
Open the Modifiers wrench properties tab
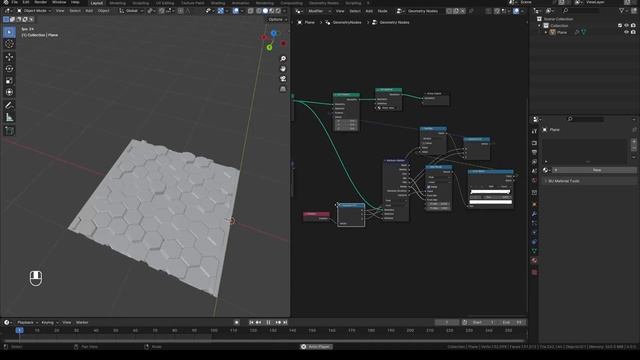tap(534, 214)
